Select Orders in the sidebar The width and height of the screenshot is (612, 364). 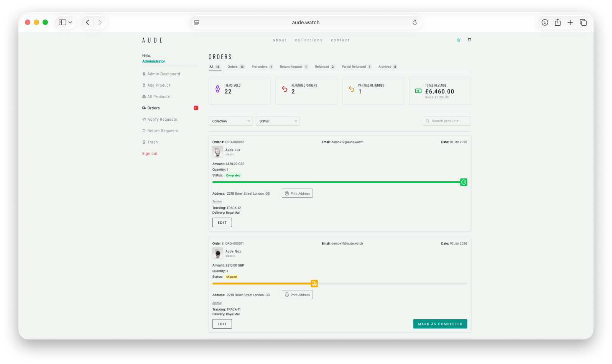coord(151,108)
